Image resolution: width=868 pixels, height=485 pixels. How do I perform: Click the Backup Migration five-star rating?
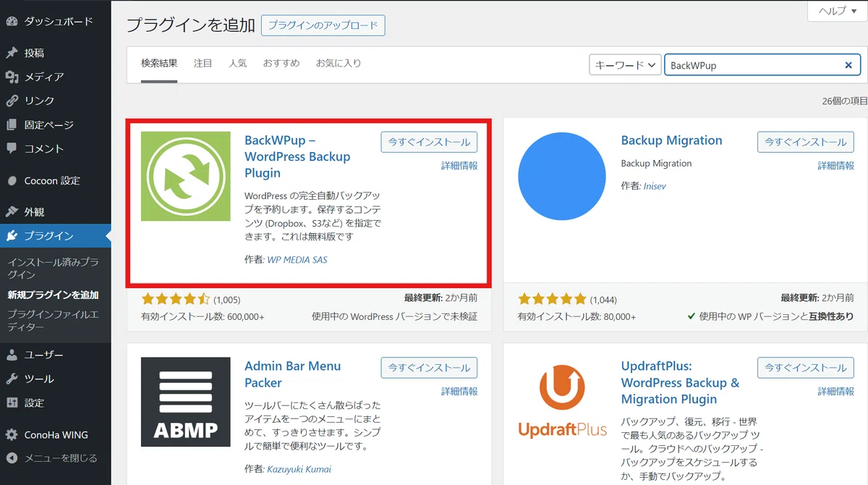click(552, 298)
